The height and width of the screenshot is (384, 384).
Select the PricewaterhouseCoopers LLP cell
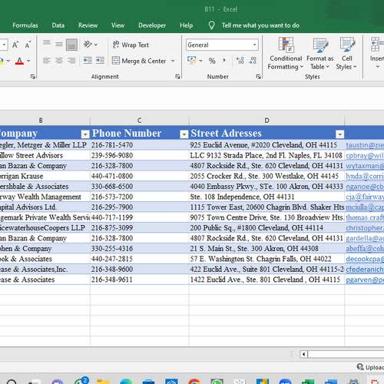click(x=45, y=228)
